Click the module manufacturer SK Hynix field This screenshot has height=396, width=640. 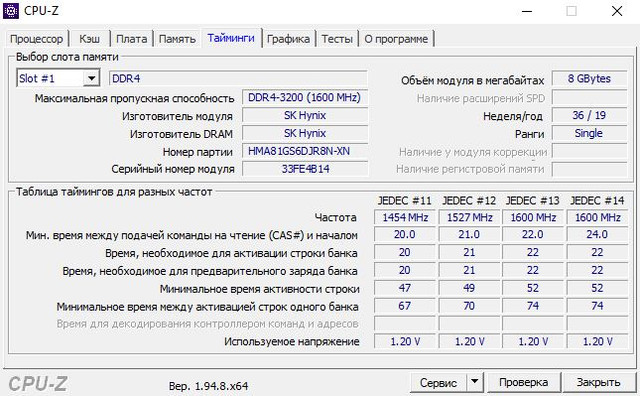click(x=305, y=116)
